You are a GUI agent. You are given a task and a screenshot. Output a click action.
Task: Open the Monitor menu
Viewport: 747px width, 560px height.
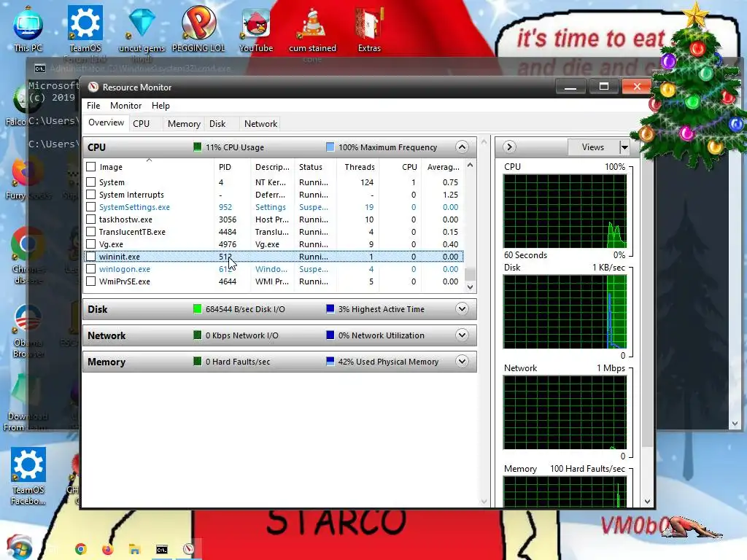[125, 106]
